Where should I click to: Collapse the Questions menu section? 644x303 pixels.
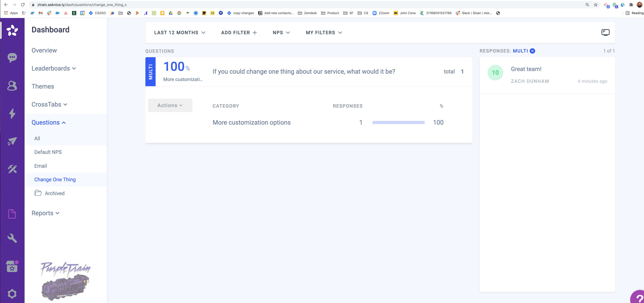coord(49,123)
